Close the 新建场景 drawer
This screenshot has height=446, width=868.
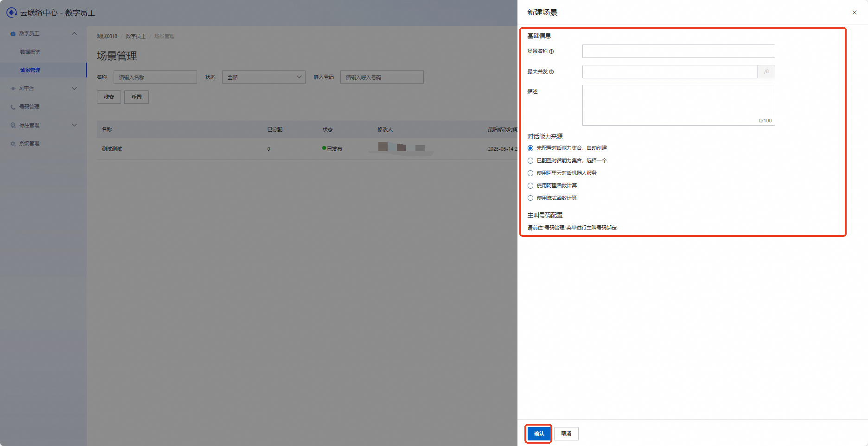855,13
